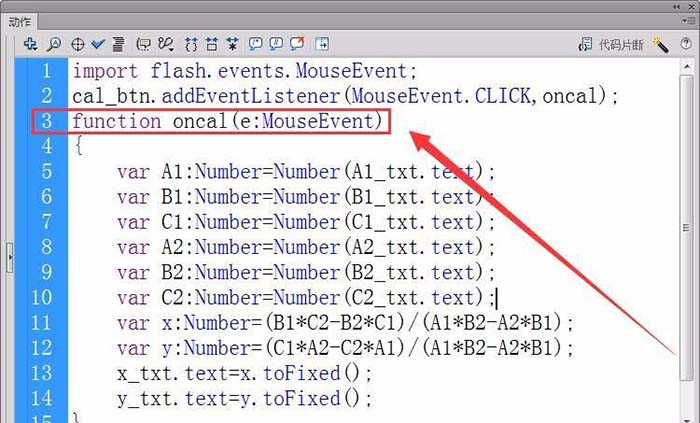
Task: Click the auto format code icon
Action: click(118, 44)
